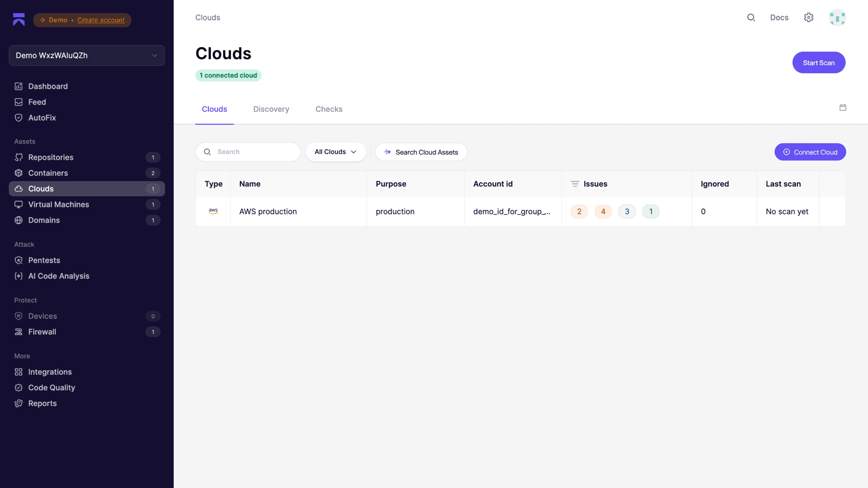Click the orange high issues badge 4

click(x=603, y=211)
